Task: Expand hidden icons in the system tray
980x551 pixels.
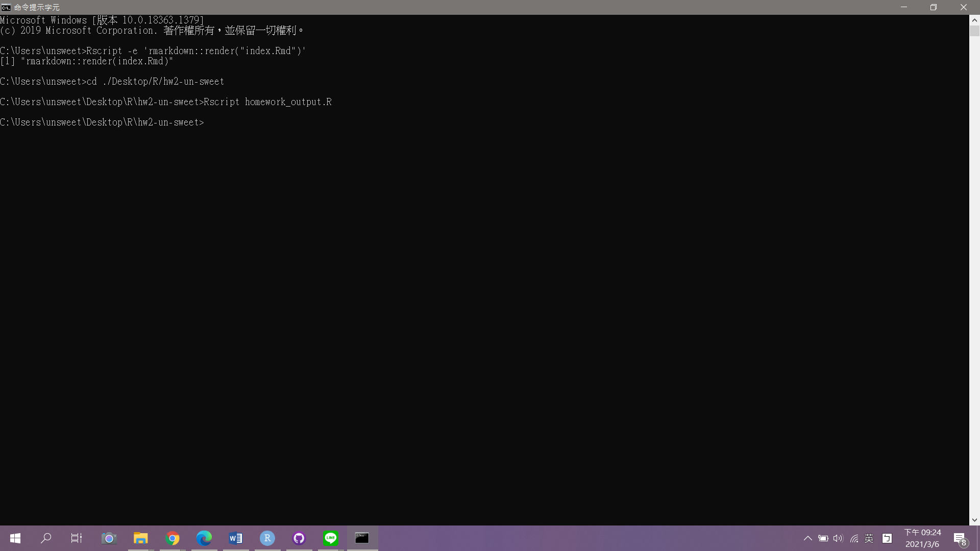Action: coord(808,538)
